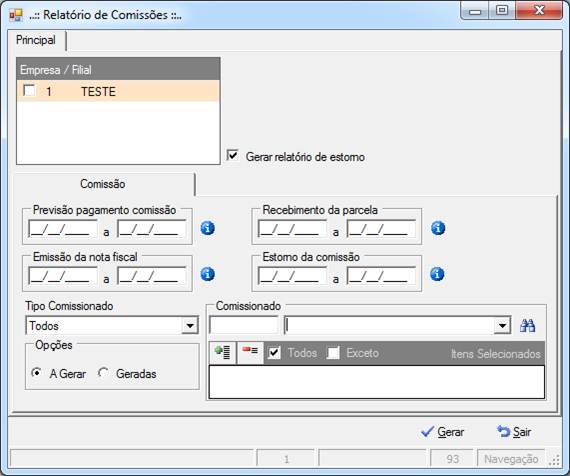Click Previsão pagamento comissão end date field
This screenshot has width=570, height=476.
coord(152,229)
